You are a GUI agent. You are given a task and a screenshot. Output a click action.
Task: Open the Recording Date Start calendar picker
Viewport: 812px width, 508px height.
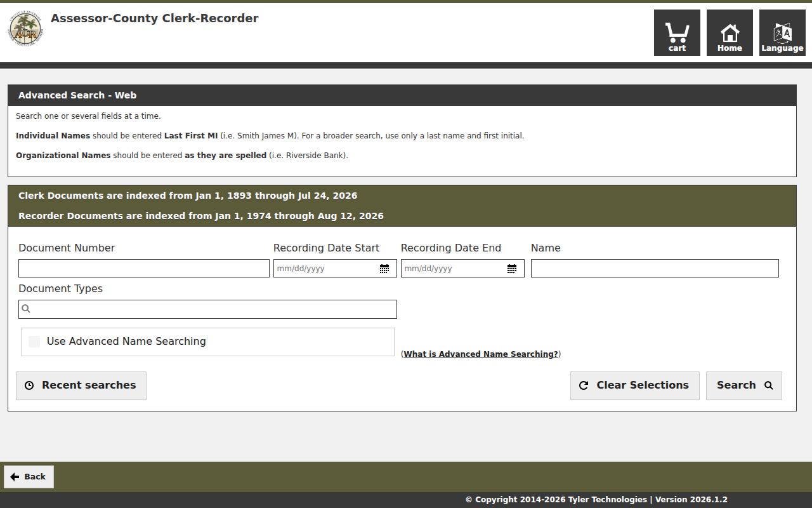tap(384, 269)
